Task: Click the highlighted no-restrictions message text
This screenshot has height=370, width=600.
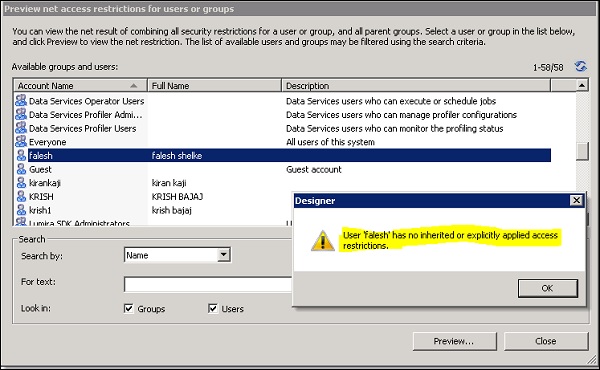Action: coord(450,240)
